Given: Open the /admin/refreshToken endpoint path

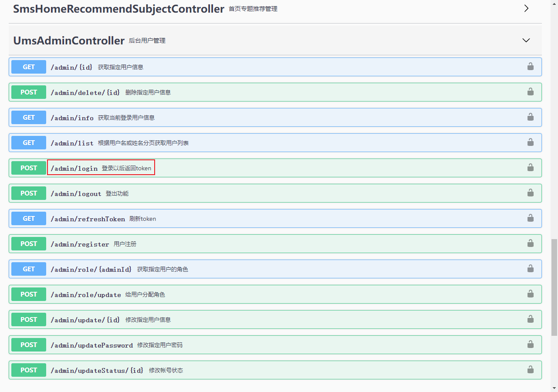Looking at the screenshot, I should tap(88, 219).
